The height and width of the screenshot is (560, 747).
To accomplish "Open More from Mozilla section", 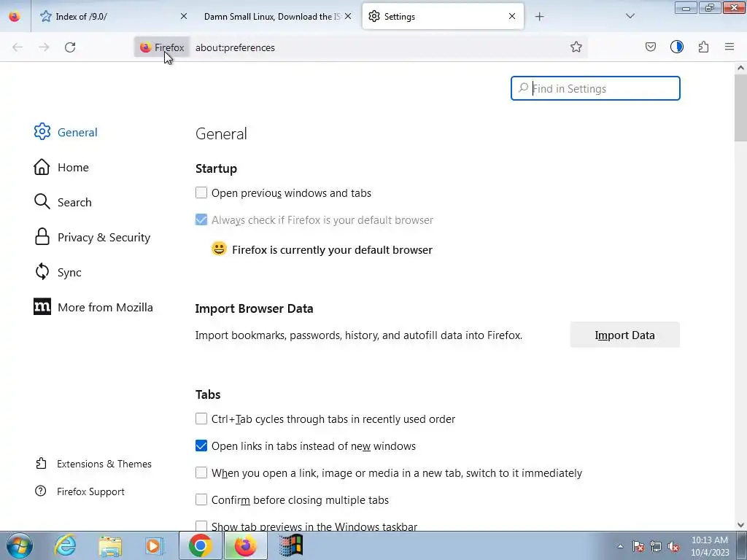I will point(93,307).
